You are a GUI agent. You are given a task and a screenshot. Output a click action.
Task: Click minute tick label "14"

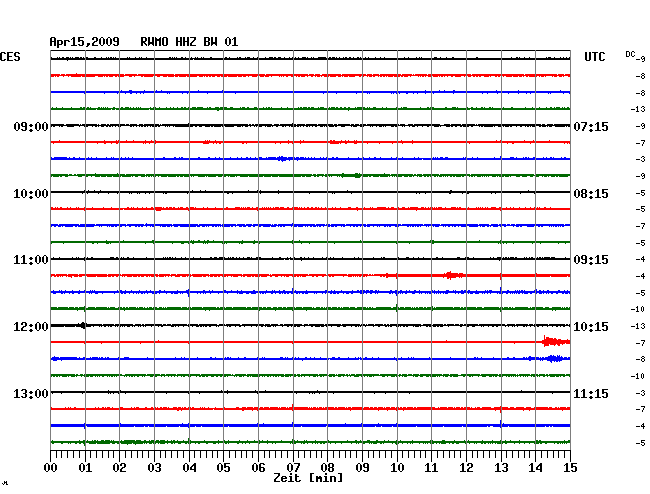click(x=535, y=467)
